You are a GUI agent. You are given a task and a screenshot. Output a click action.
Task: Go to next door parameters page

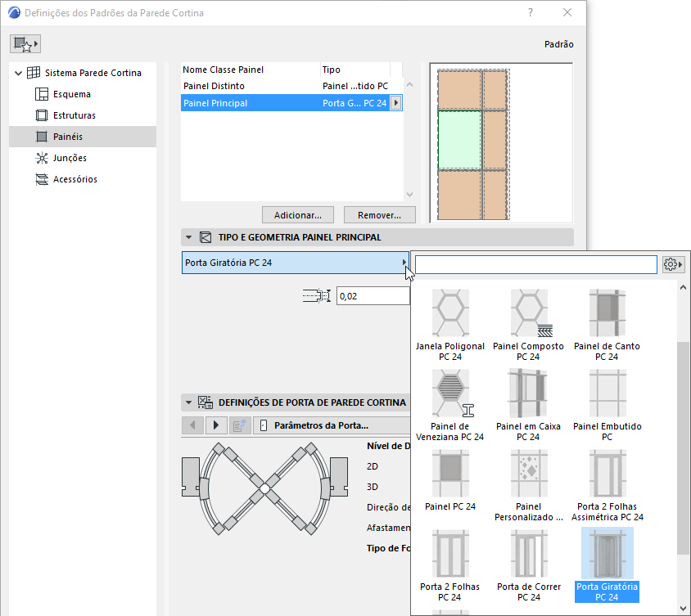216,425
